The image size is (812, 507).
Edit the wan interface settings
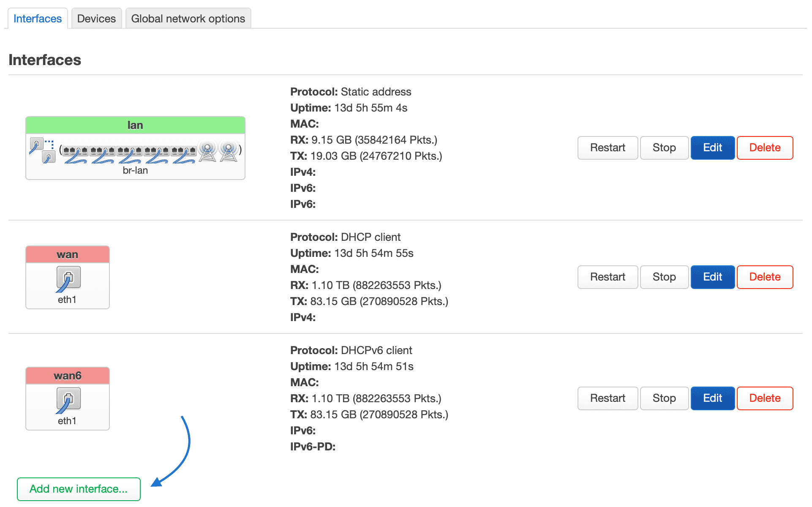click(x=712, y=277)
